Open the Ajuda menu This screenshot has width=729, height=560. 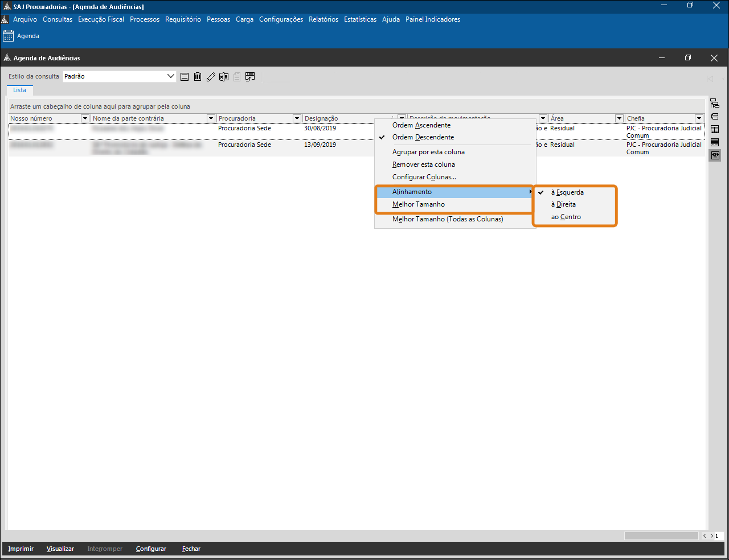[x=391, y=19]
